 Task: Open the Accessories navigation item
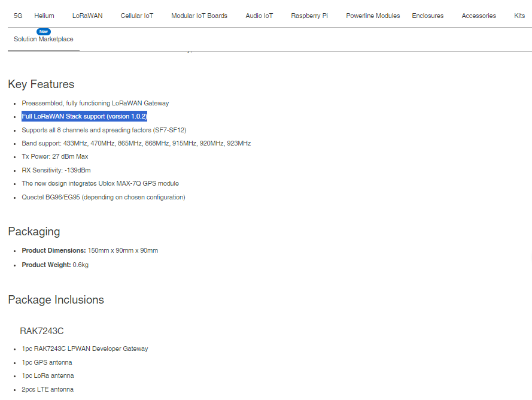479,16
